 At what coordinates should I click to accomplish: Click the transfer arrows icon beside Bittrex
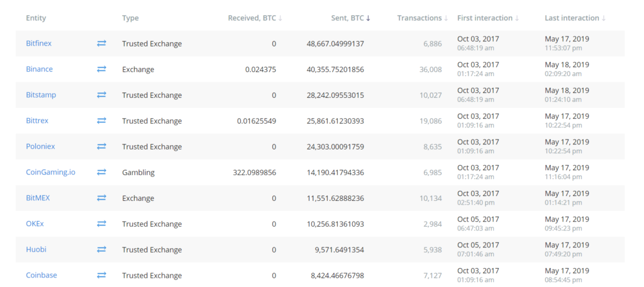click(101, 121)
